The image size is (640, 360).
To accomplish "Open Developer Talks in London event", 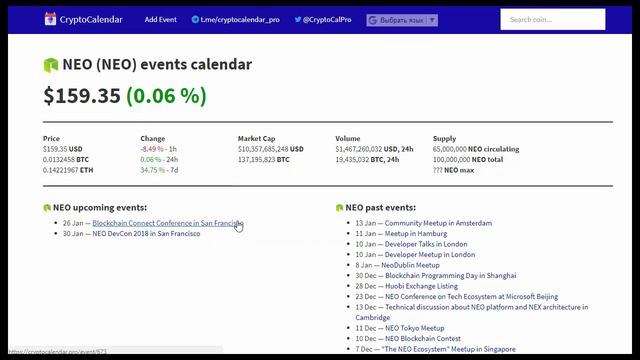I will point(426,244).
